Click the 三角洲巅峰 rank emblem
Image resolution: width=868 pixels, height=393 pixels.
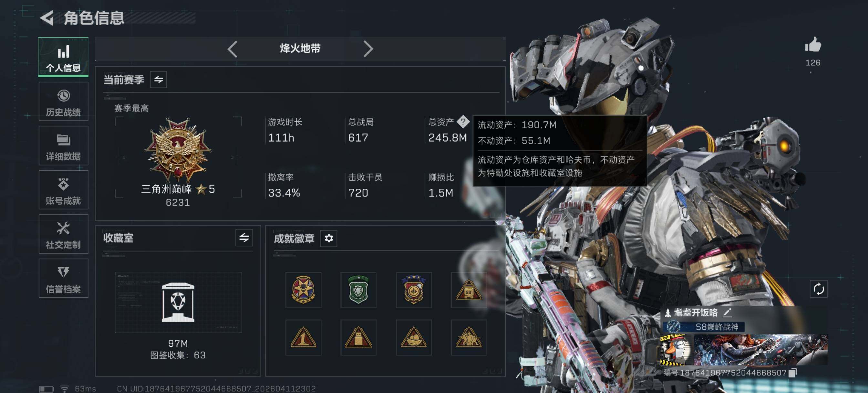click(178, 149)
